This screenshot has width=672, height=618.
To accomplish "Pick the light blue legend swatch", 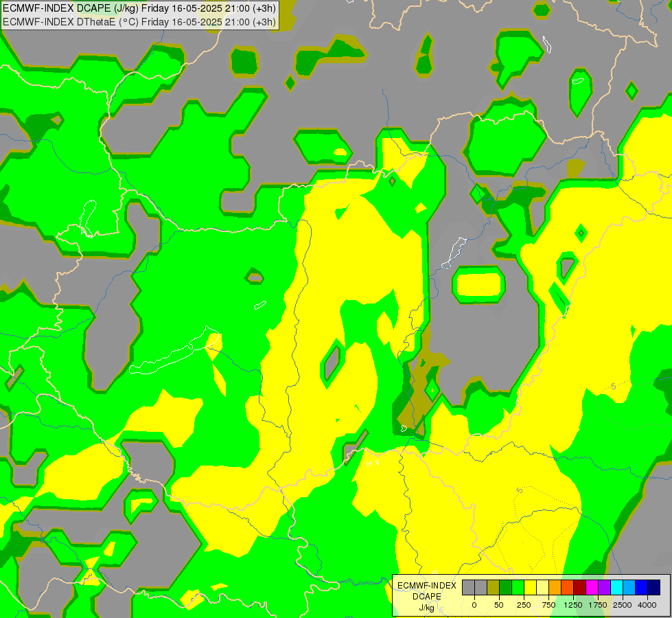I will pos(629,587).
